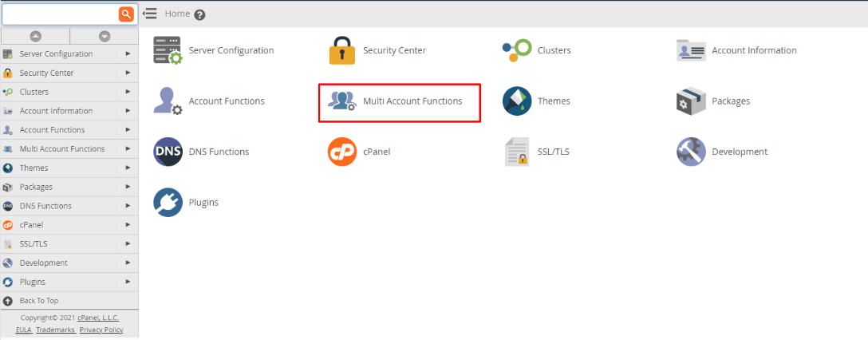Click the Clusters icon in main panel
This screenshot has height=340, width=868.
pos(517,50)
